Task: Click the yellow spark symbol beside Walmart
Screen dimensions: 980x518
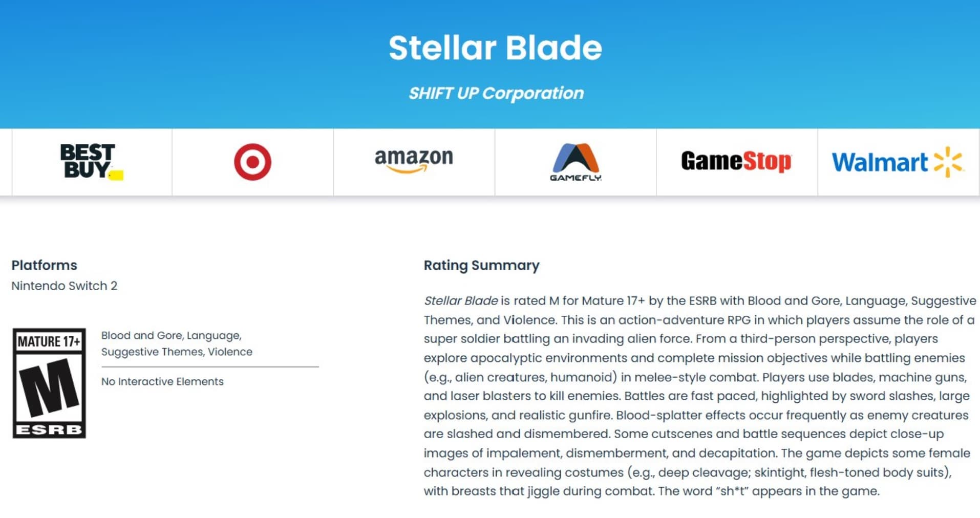Action: coord(948,162)
